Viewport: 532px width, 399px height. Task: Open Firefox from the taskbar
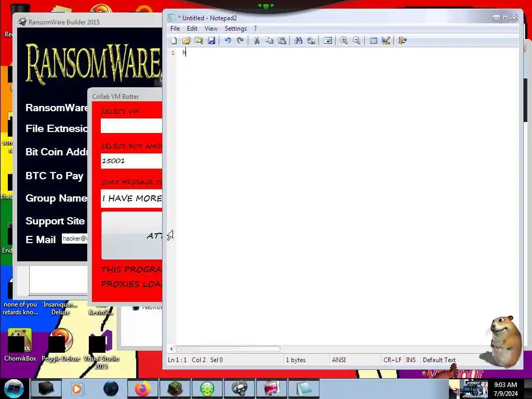click(142, 389)
